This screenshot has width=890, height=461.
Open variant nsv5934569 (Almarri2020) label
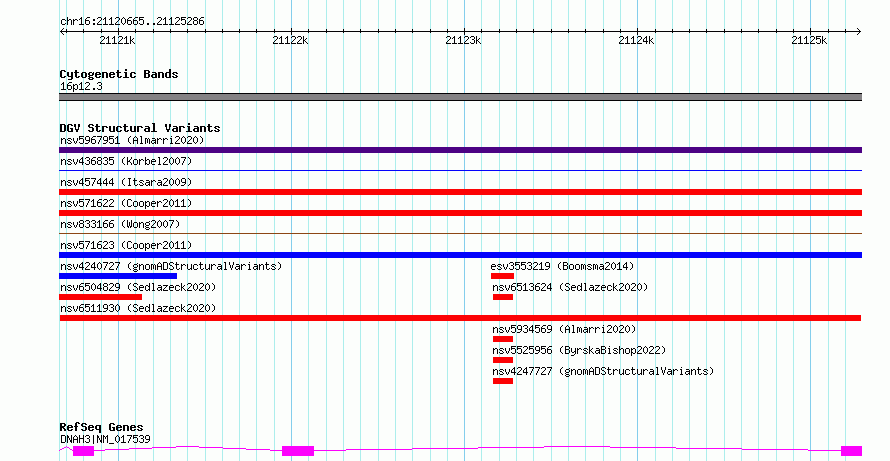[x=564, y=329]
